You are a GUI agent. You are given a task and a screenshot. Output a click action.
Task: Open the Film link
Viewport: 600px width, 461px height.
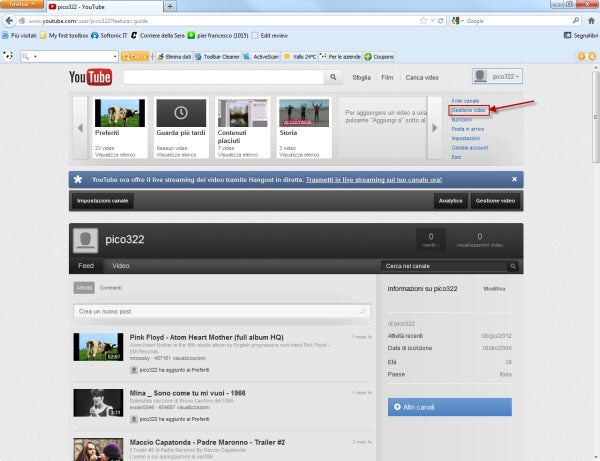(x=387, y=78)
